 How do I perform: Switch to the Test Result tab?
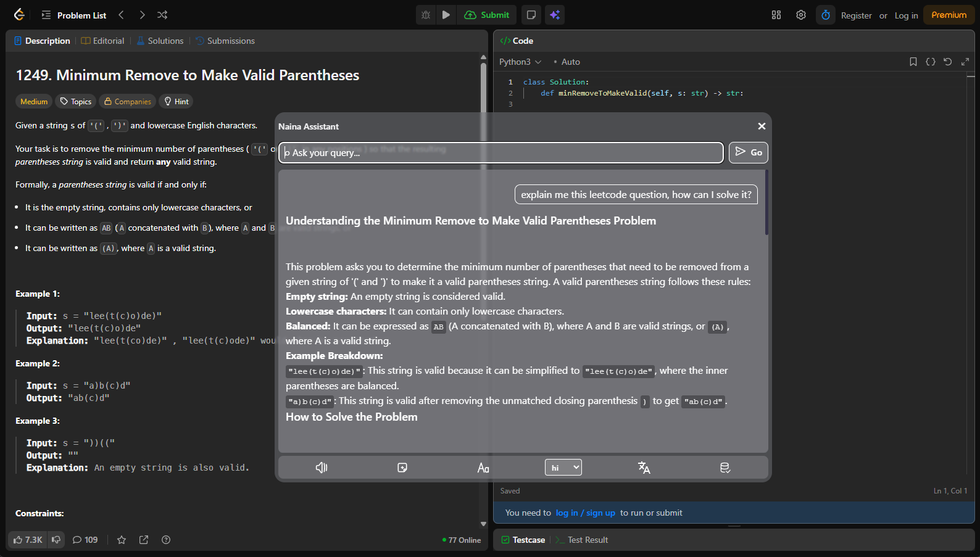[581, 540]
